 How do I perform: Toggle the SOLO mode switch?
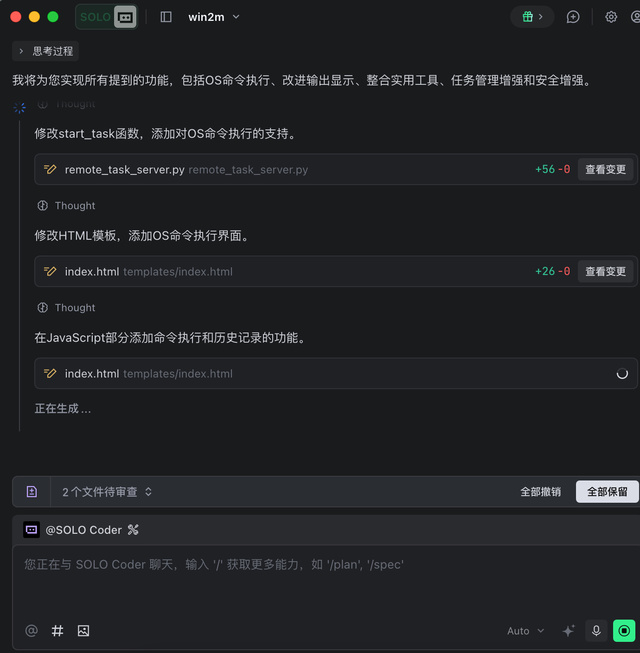[107, 17]
